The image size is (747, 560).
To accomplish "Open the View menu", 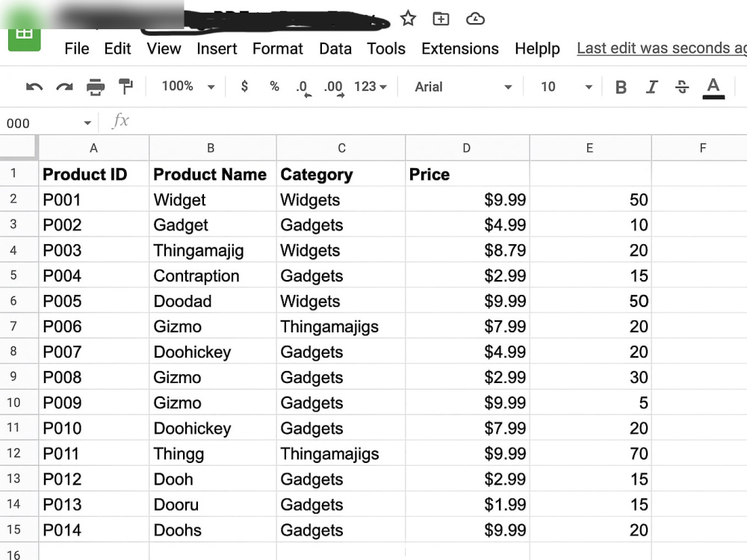I will (x=164, y=49).
